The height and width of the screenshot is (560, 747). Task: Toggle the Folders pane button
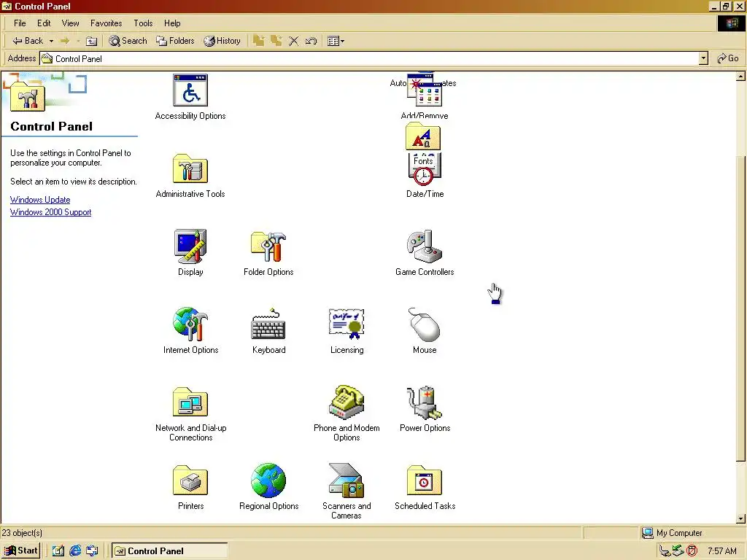175,41
